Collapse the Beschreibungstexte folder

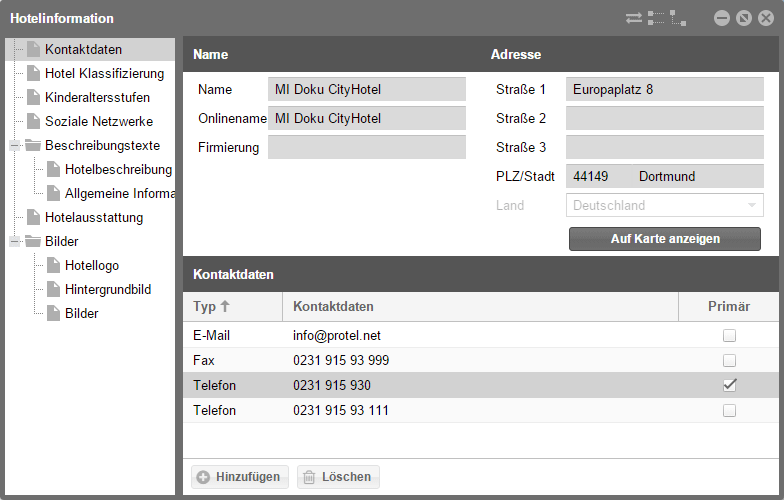pos(14,146)
